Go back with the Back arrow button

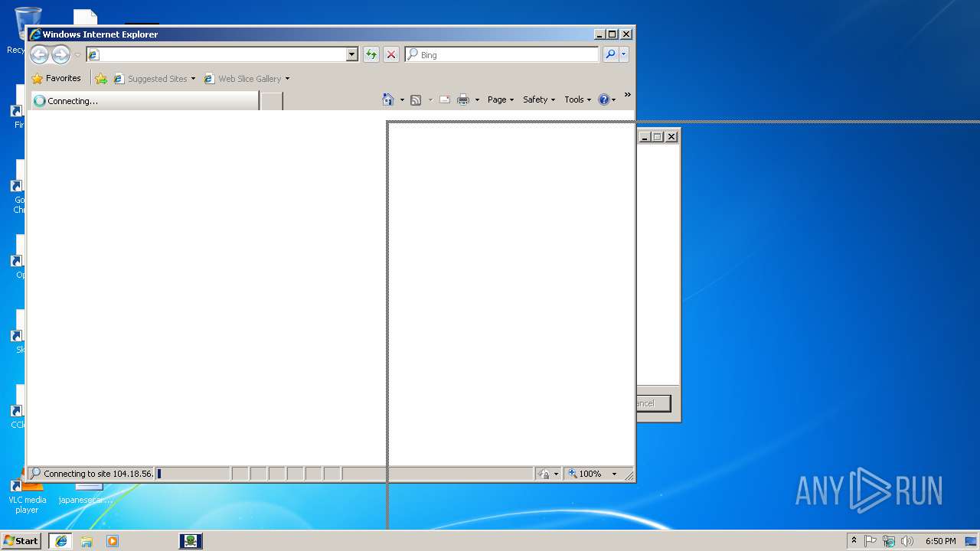[x=39, y=54]
